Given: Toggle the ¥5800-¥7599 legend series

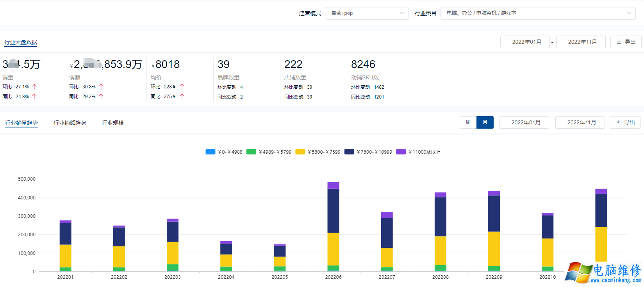Looking at the screenshot, I should pyautogui.click(x=318, y=152).
